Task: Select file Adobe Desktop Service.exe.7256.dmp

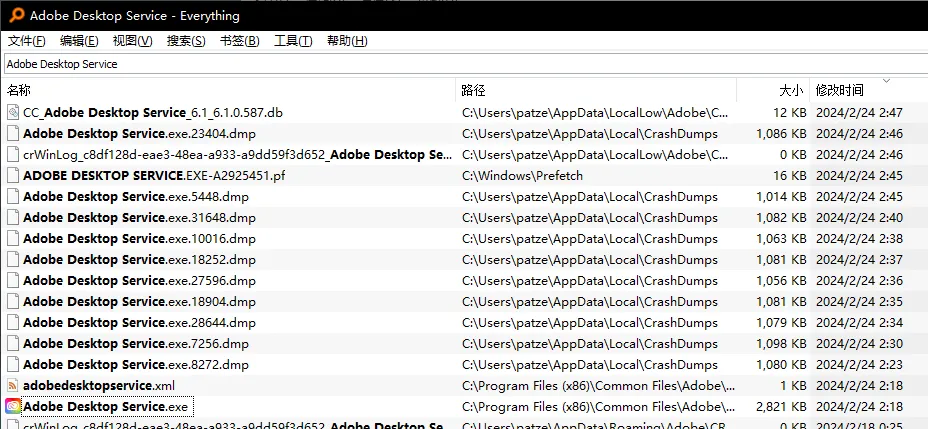Action: (136, 344)
